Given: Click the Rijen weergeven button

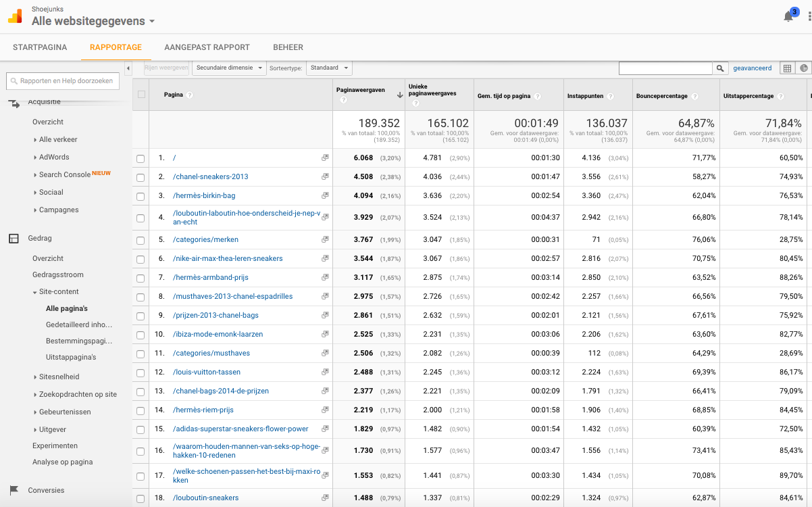Looking at the screenshot, I should [x=166, y=68].
